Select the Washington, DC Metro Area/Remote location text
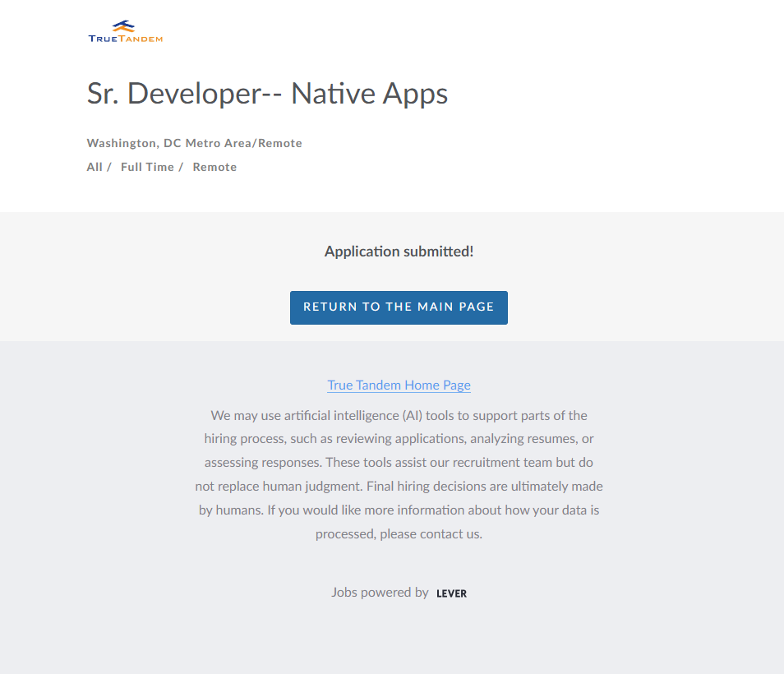This screenshot has width=784, height=674. [194, 143]
